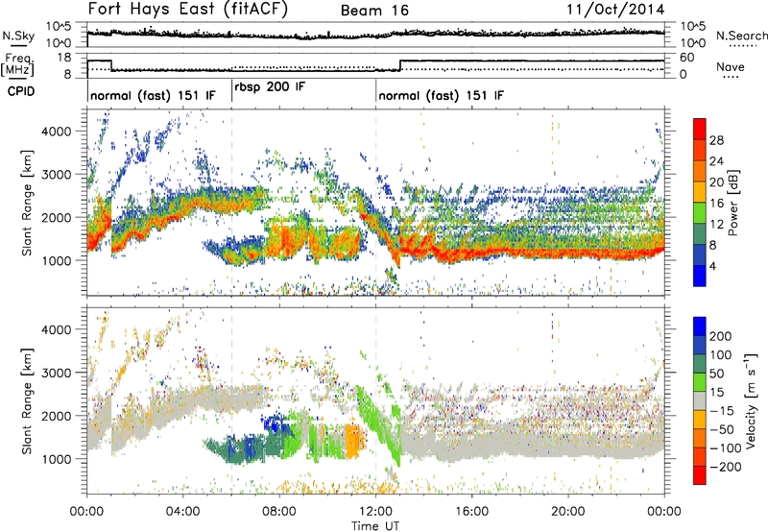
Task: Click the second 'normal (fast) 151 IF' label after 12:00
Action: click(441, 95)
